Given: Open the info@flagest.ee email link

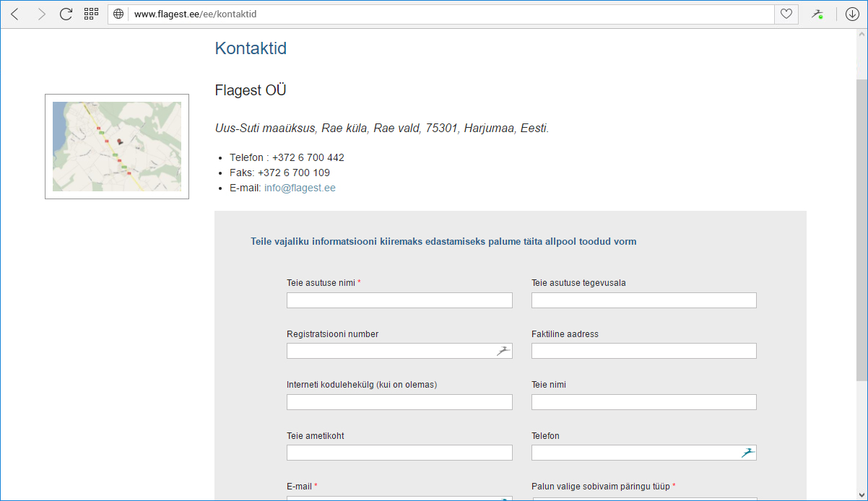Looking at the screenshot, I should coord(300,188).
